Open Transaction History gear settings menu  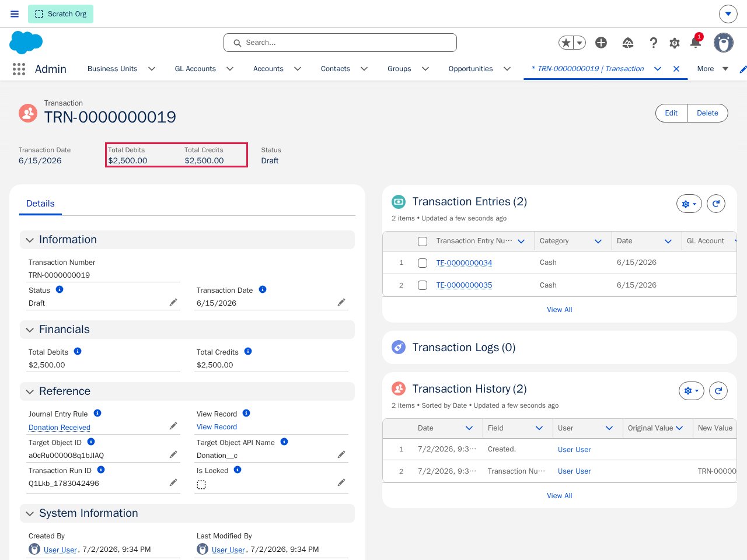click(x=692, y=391)
